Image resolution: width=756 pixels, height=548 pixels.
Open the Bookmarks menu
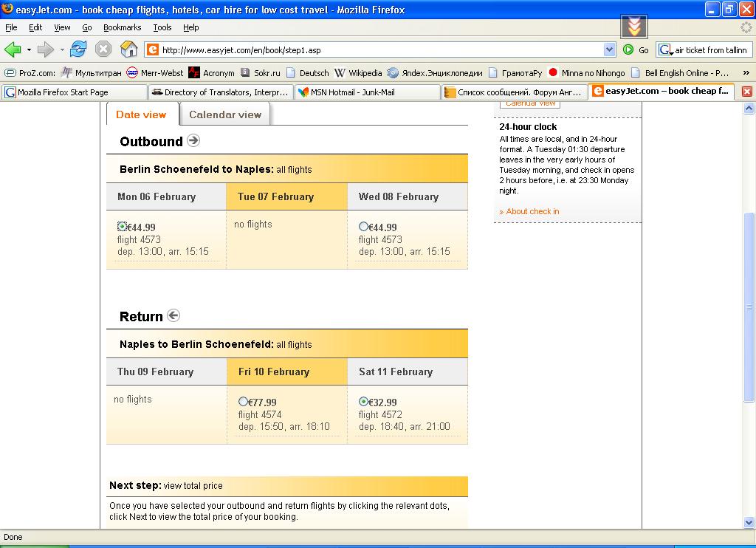pos(123,27)
